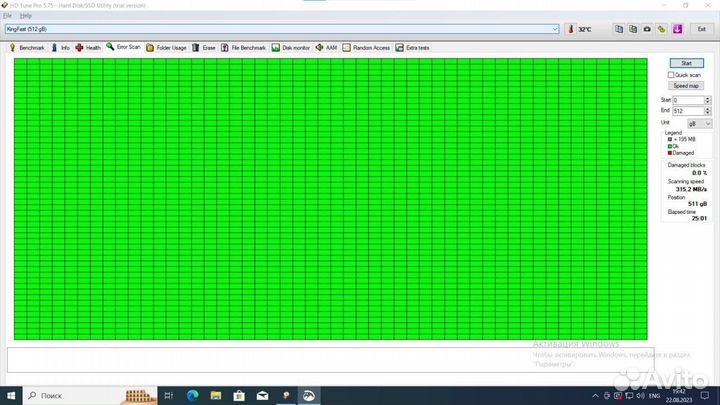Switch to the Disk monitor tab
This screenshot has width=720, height=405.
tap(291, 48)
